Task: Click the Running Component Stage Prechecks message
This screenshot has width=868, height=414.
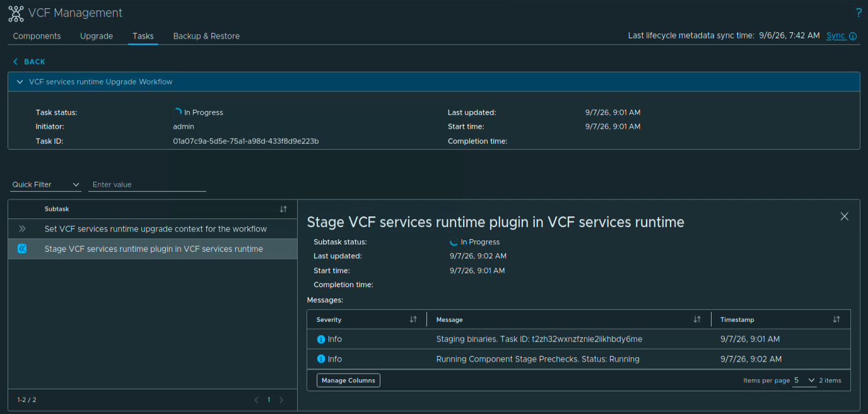Action: 538,359
